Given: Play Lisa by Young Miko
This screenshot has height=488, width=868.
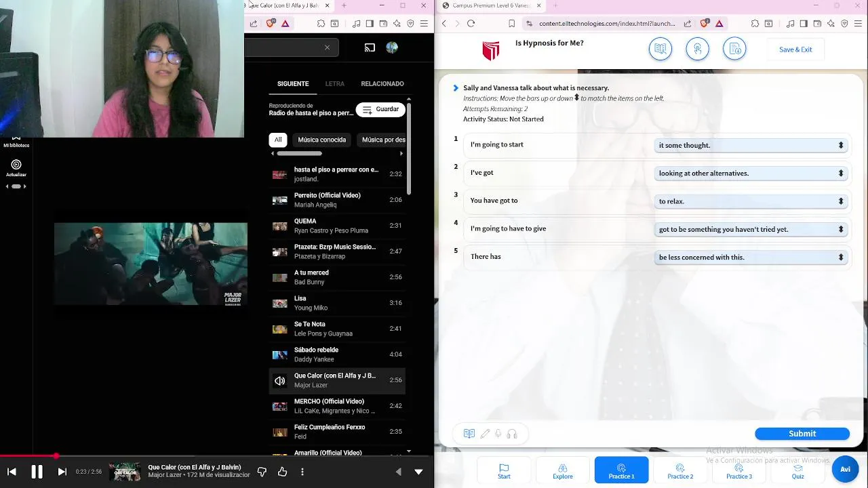Looking at the screenshot, I should coord(337,303).
